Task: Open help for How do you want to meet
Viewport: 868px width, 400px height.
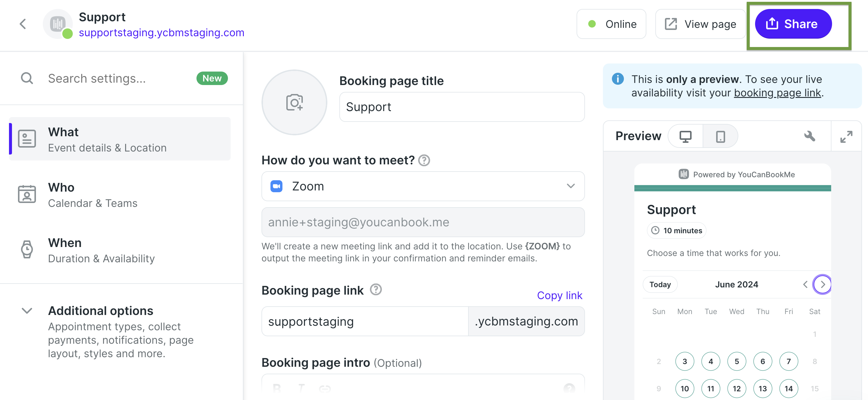Action: tap(424, 160)
